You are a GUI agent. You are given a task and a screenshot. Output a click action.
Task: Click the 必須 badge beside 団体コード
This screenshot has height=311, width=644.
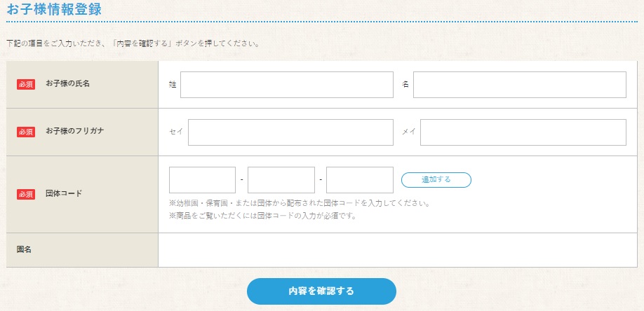pyautogui.click(x=26, y=194)
